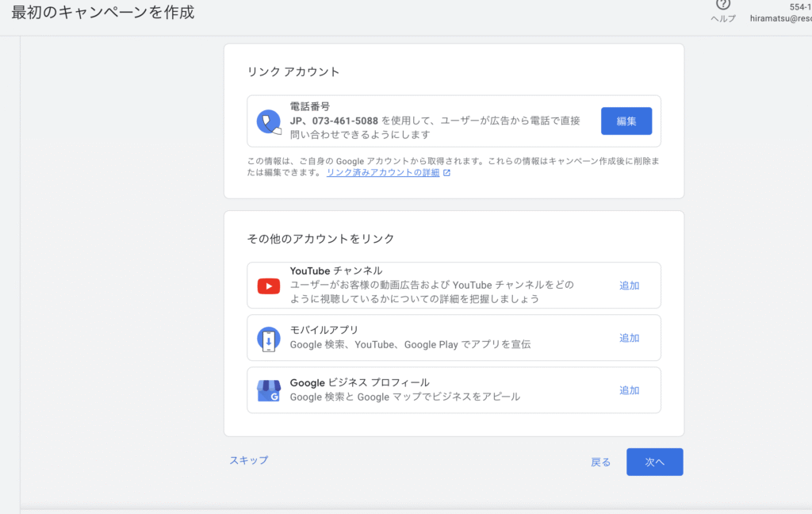Open the リンク済みアカウントの詳細 link
This screenshot has height=514, width=812.
(x=383, y=173)
